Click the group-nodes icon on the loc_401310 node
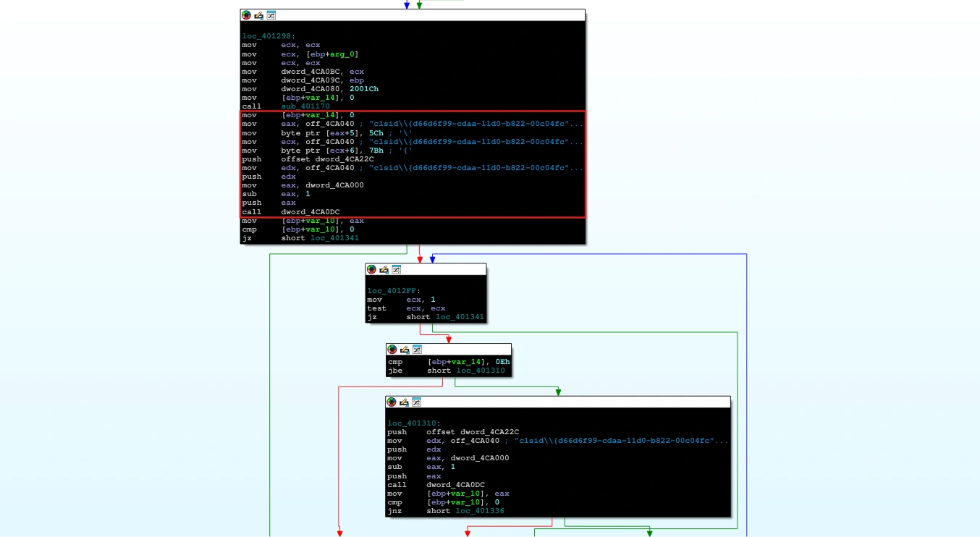This screenshot has height=537, width=980. [415, 402]
